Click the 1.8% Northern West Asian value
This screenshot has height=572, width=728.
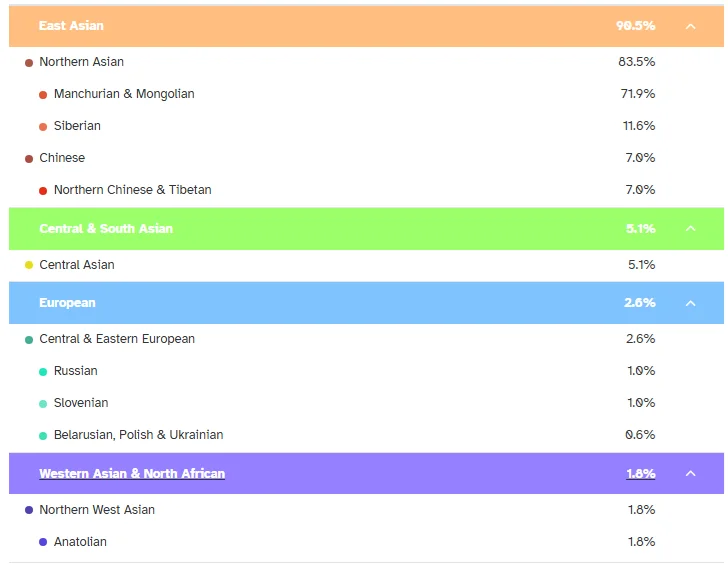tap(642, 510)
